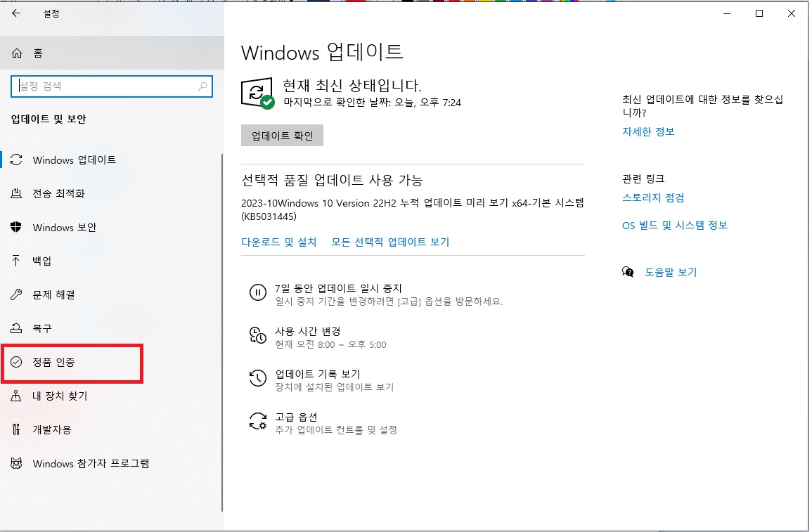Open the 전송 최적화 sidebar section
This screenshot has width=812, height=532.
(111, 193)
